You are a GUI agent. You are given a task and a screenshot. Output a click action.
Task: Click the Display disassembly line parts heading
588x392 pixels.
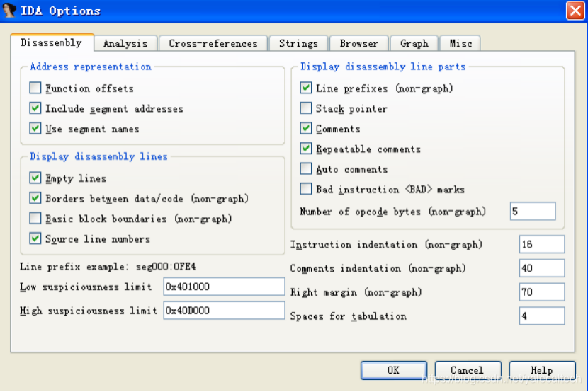pyautogui.click(x=383, y=67)
